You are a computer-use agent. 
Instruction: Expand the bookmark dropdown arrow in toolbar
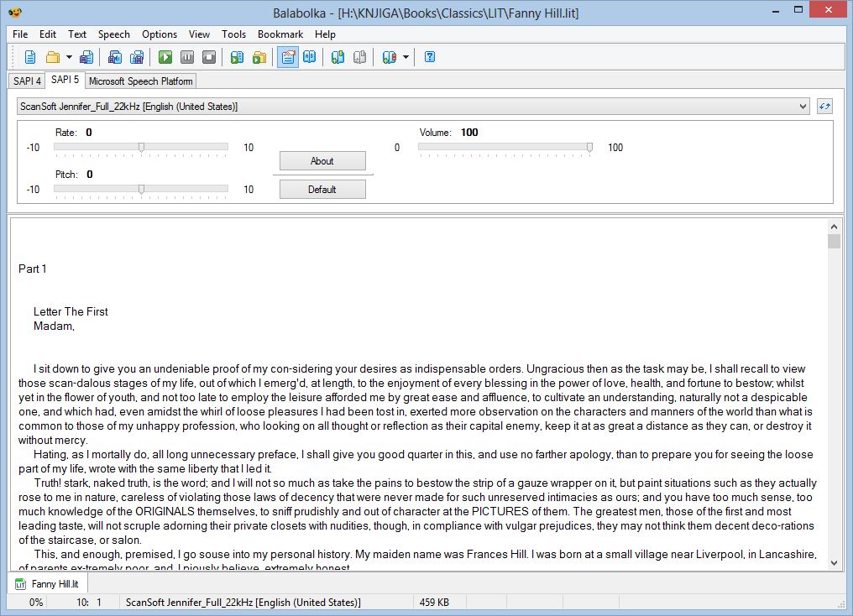point(406,57)
